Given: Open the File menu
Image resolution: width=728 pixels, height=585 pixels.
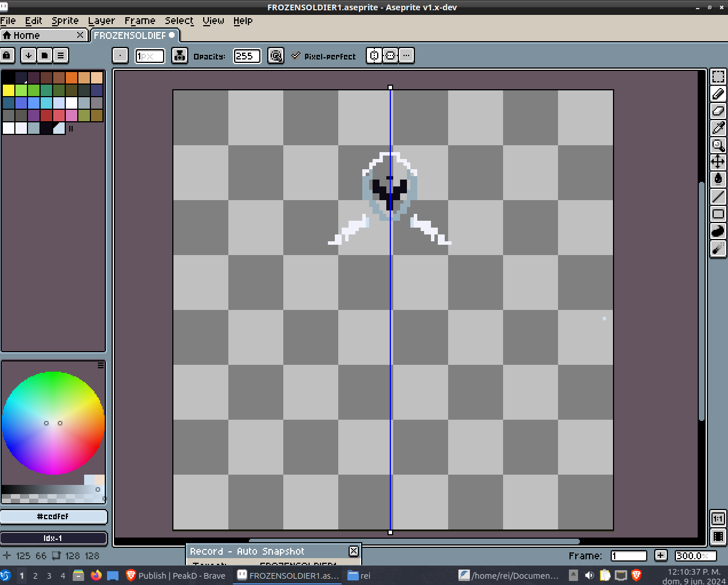Looking at the screenshot, I should tap(8, 21).
